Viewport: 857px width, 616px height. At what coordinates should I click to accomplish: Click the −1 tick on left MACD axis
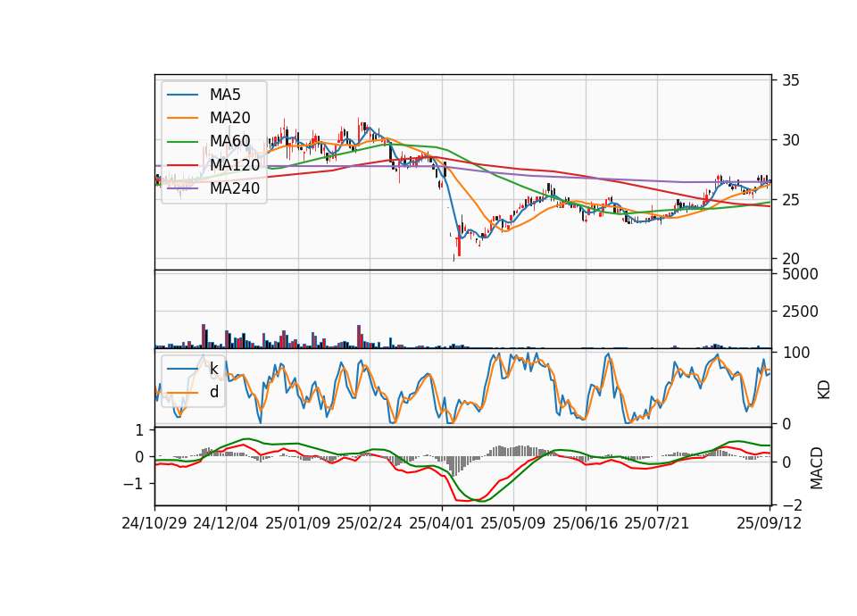click(x=133, y=484)
